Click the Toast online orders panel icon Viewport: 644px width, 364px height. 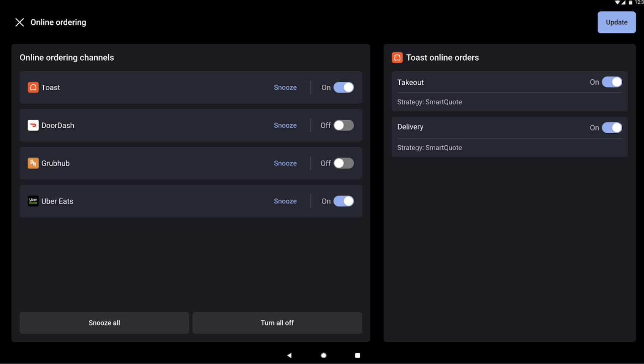point(397,57)
